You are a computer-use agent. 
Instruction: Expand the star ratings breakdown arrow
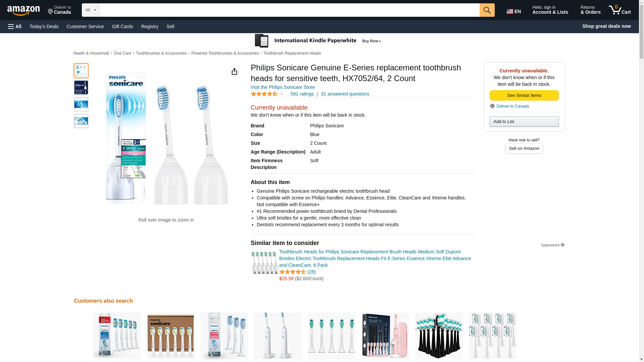point(282,94)
